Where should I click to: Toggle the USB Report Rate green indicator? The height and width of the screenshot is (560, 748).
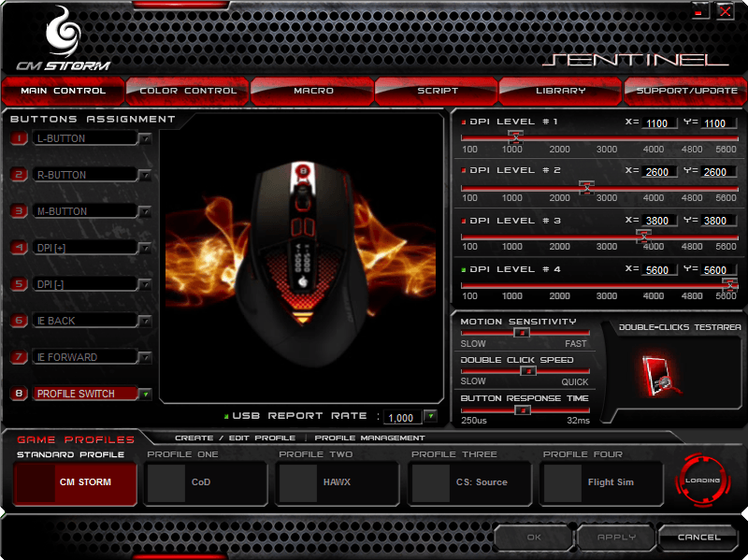(226, 416)
